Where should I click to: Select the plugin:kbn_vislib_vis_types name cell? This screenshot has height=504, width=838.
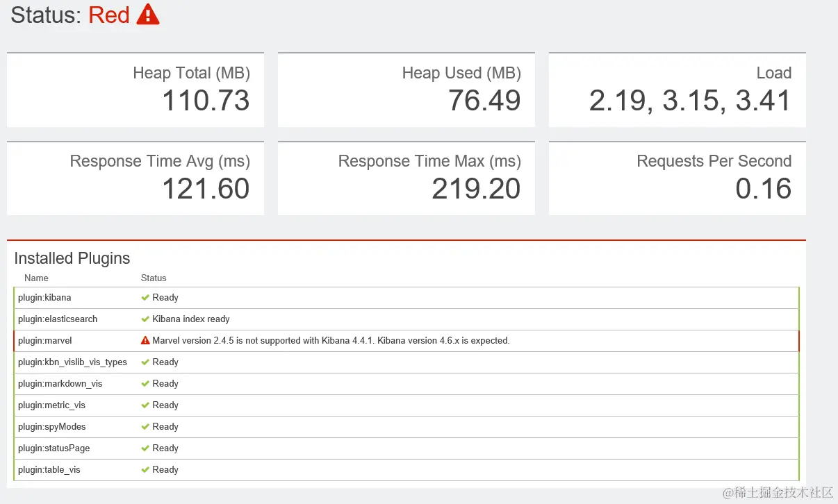72,362
